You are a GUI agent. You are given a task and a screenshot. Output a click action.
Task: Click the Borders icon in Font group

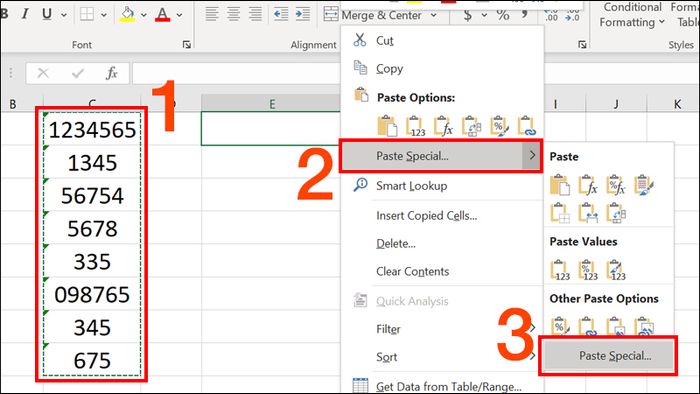[87, 14]
